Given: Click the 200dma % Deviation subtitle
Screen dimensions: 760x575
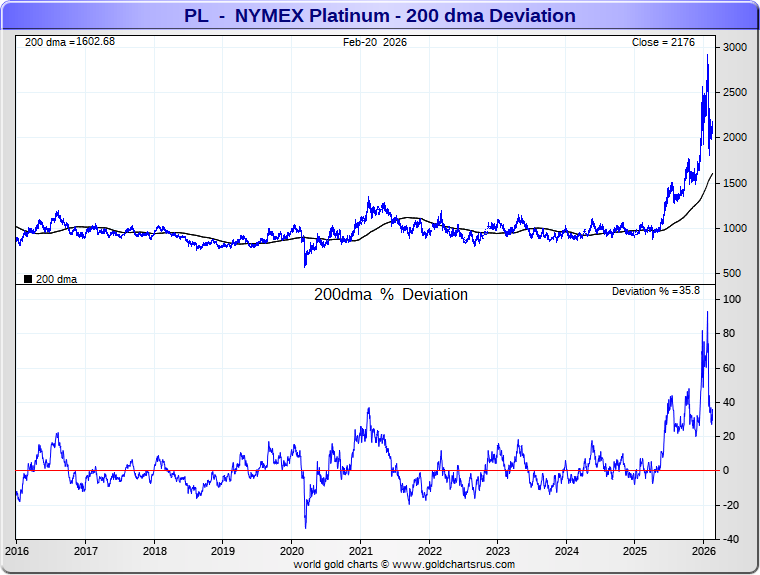Looking at the screenshot, I should pyautogui.click(x=391, y=295).
